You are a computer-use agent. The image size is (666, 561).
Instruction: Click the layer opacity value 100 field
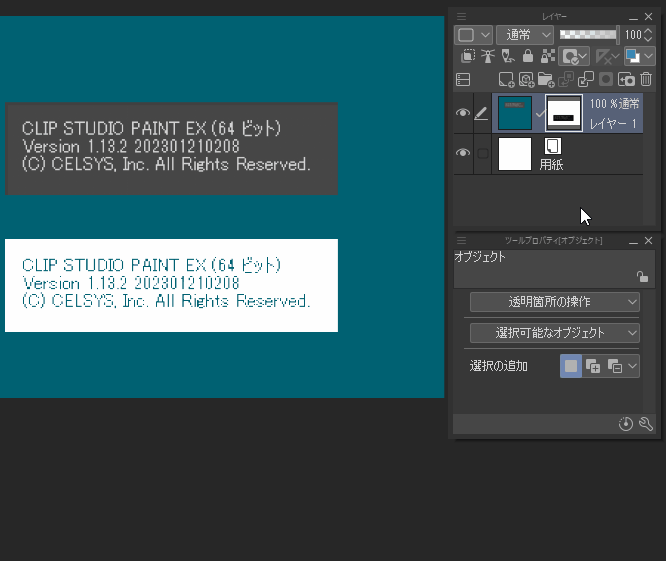633,35
